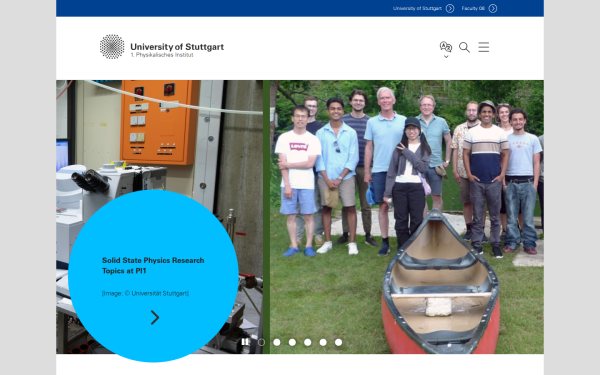Select the fourth slideshow dot
600x375 pixels.
click(308, 342)
